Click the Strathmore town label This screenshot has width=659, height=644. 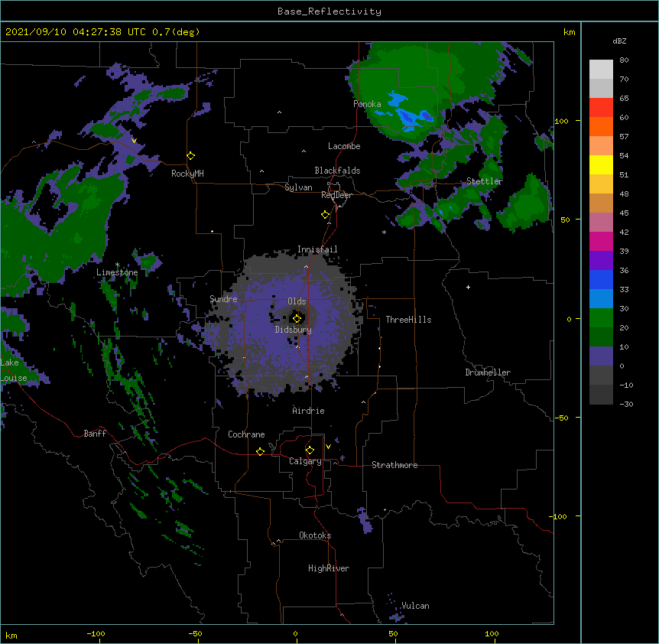coord(394,465)
